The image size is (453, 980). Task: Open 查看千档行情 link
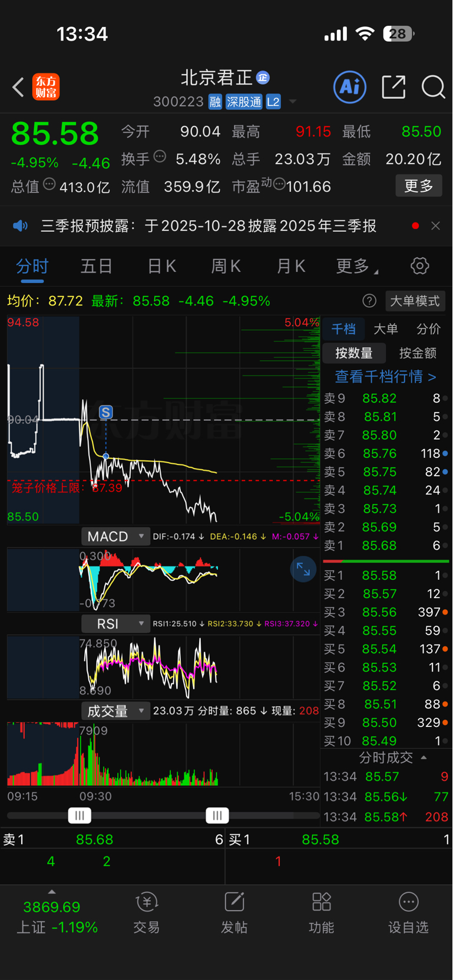tap(386, 377)
